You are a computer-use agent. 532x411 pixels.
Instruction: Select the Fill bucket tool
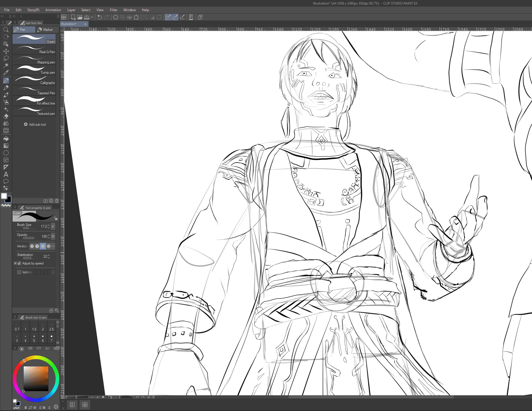pos(6,139)
